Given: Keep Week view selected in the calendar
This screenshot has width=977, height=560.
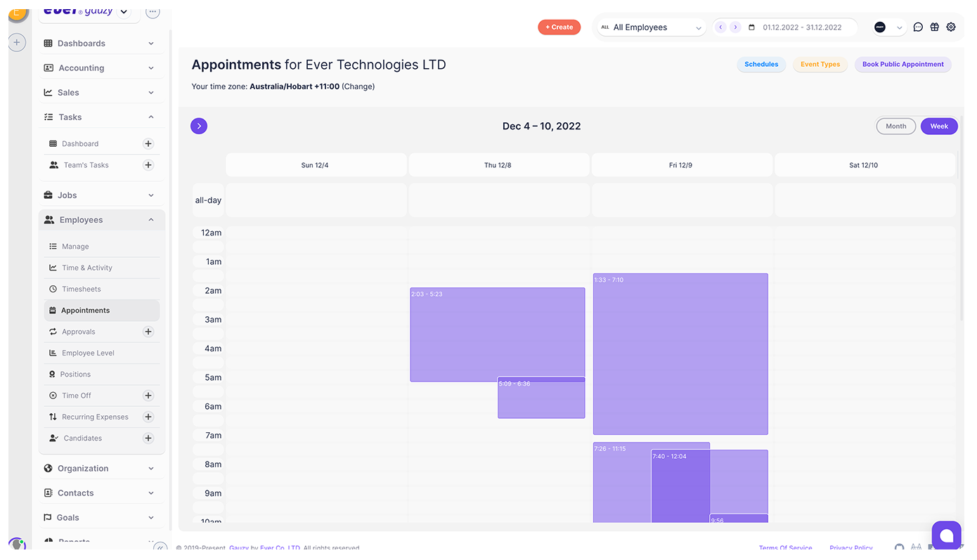Looking at the screenshot, I should 938,126.
